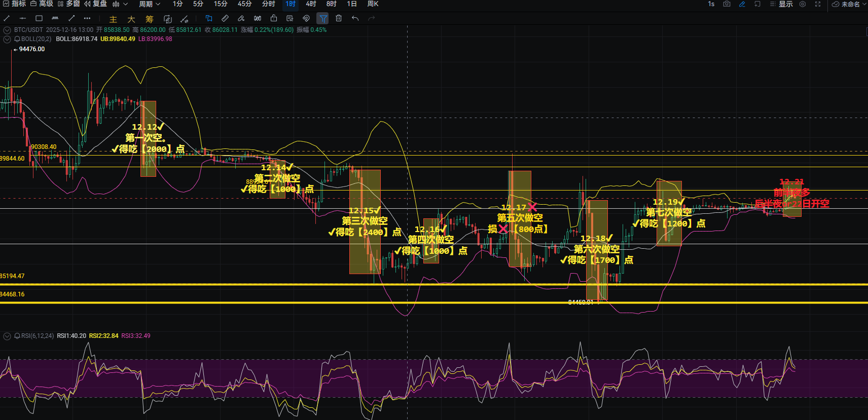868x420 pixels.
Task: Select the ruler measurement tool
Action: click(x=225, y=18)
